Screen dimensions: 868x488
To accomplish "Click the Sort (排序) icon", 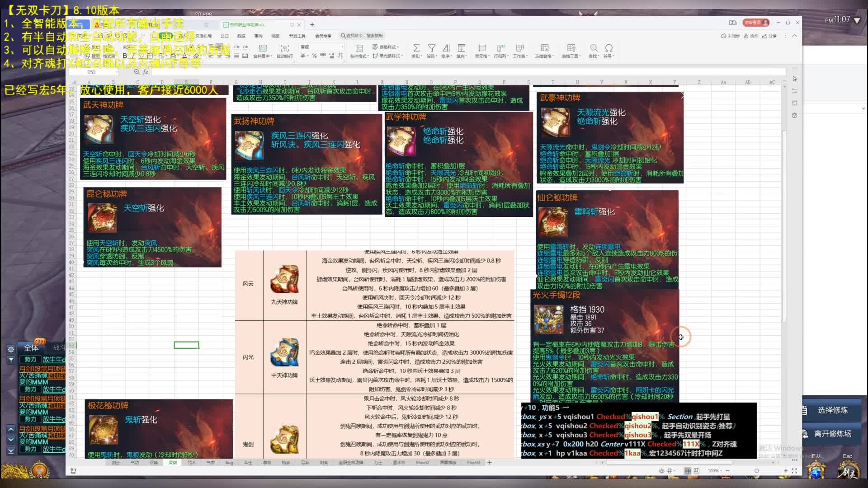I will [446, 48].
